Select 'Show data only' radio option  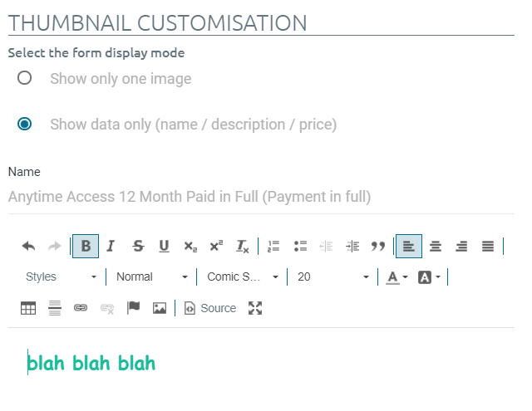point(25,124)
